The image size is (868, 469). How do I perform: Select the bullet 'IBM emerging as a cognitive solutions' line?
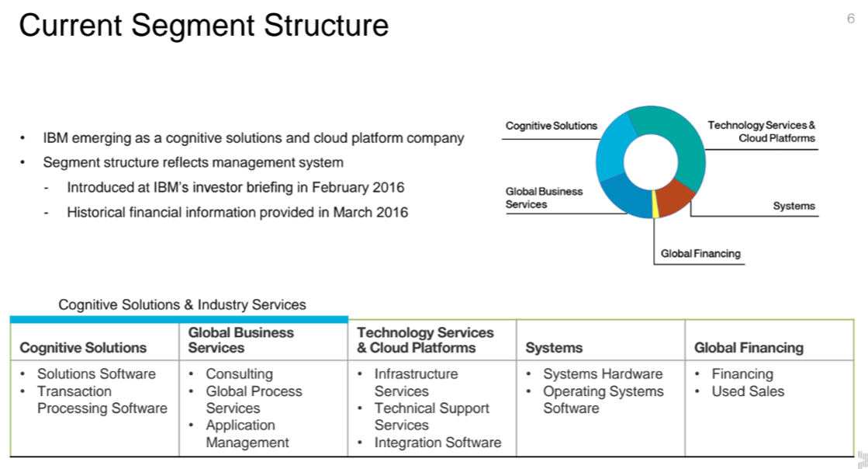pos(254,138)
